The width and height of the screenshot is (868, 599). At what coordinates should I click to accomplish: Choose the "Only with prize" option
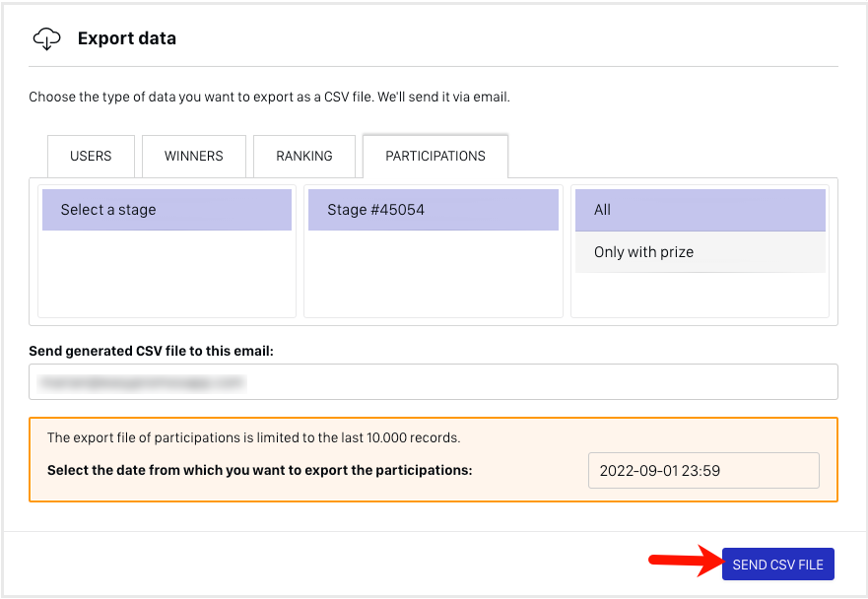(x=700, y=252)
